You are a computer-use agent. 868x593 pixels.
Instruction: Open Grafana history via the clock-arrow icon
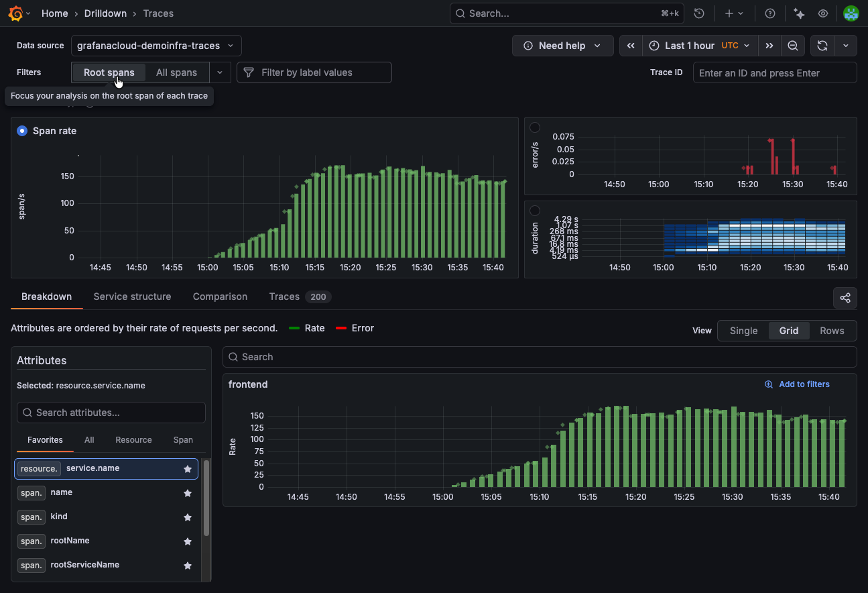click(699, 13)
